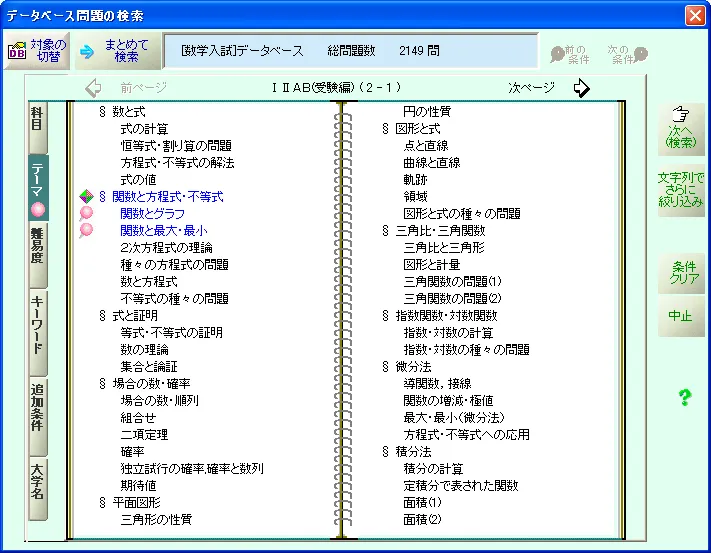The image size is (711, 553).
Task: Select the theme 点と直線
Action: (x=426, y=146)
